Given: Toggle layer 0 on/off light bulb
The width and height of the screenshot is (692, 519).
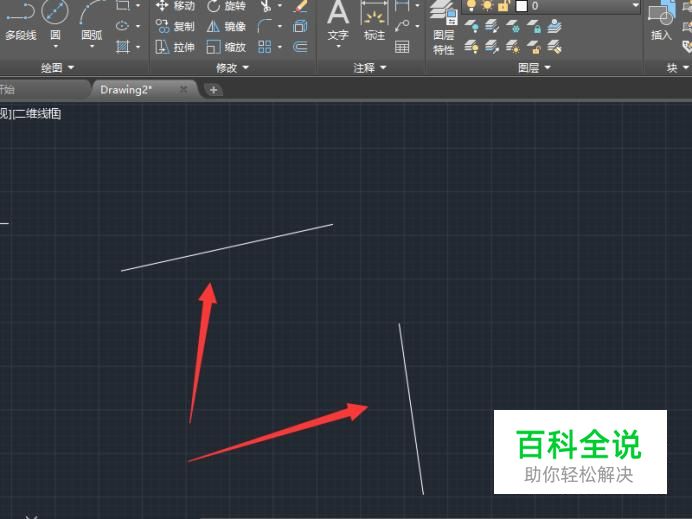Looking at the screenshot, I should point(471,5).
